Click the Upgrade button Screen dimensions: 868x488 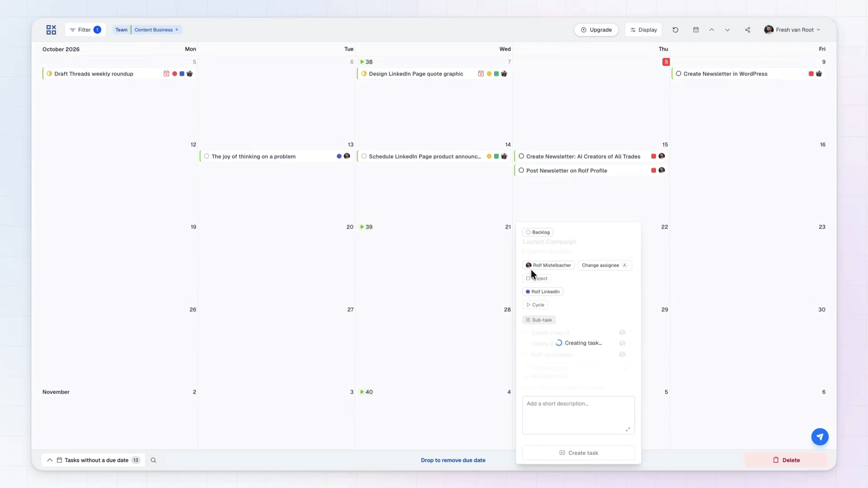596,30
